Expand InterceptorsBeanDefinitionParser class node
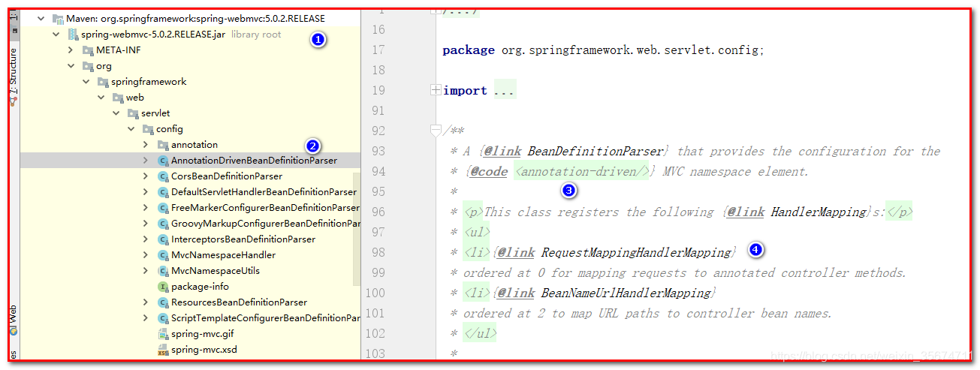The height and width of the screenshot is (370, 980). 146,239
